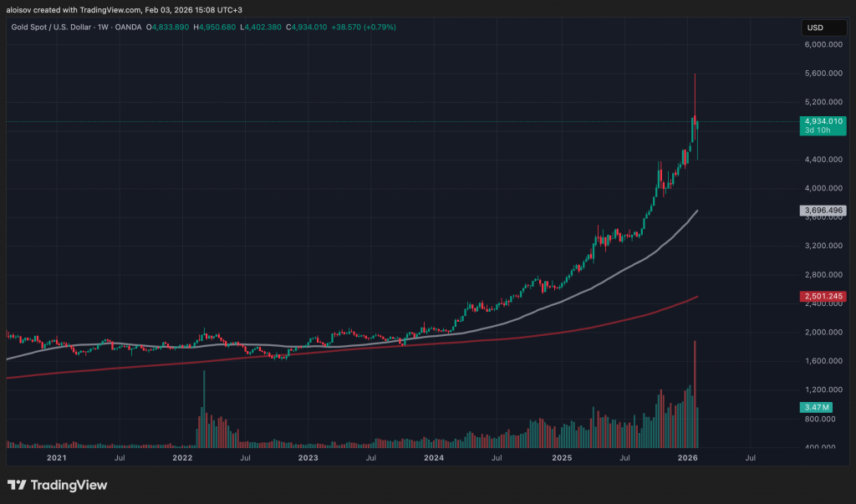Select the gray 3,696.496 moving average label
The image size is (856, 504).
[x=823, y=211]
